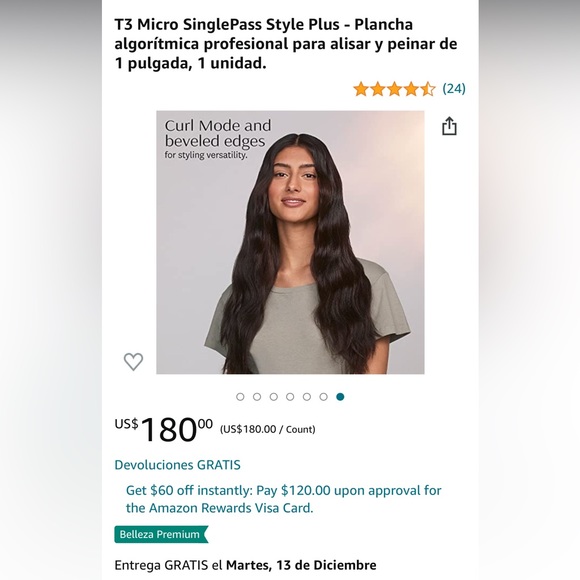Open the star rating breakdown

click(x=394, y=89)
